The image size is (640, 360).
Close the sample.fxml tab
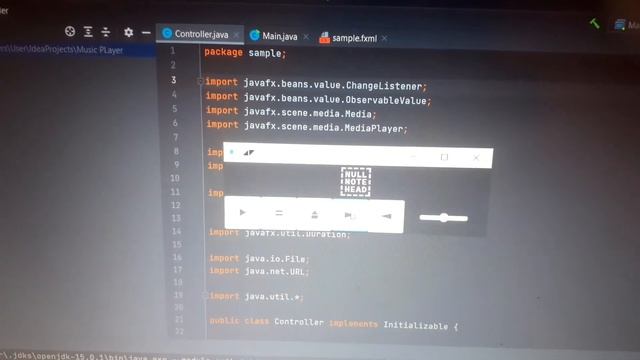384,39
